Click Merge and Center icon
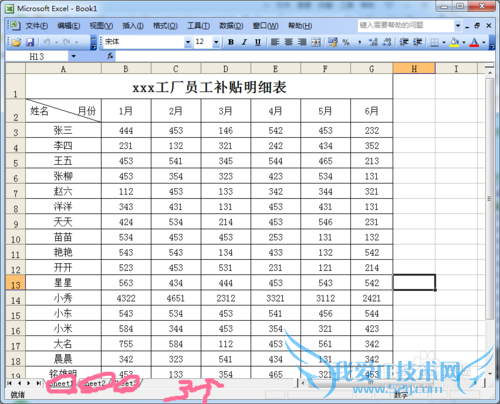 pyautogui.click(x=316, y=42)
